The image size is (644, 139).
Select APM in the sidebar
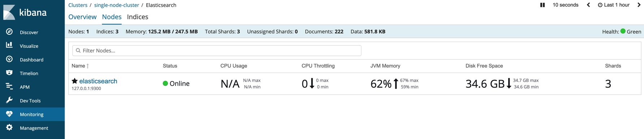[25, 87]
